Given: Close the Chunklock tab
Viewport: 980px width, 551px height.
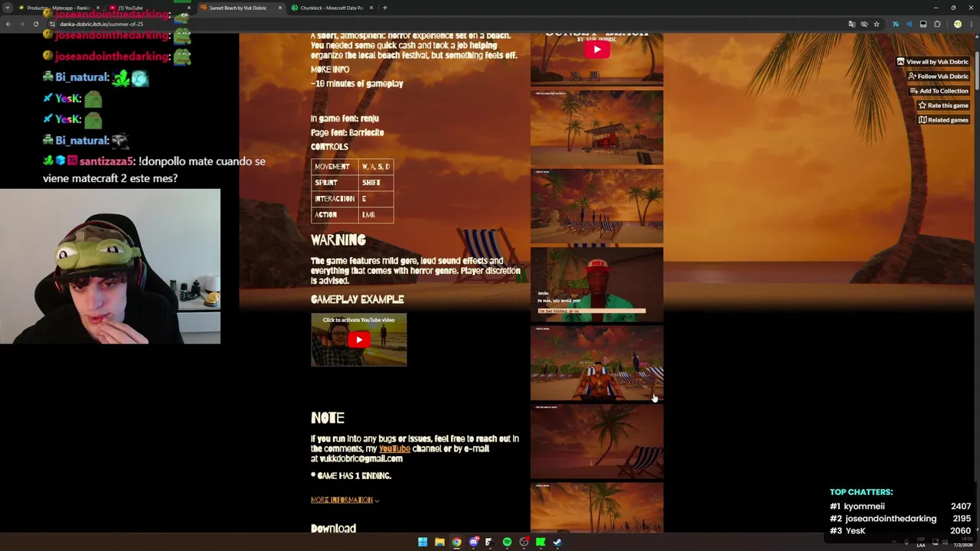Looking at the screenshot, I should point(371,8).
